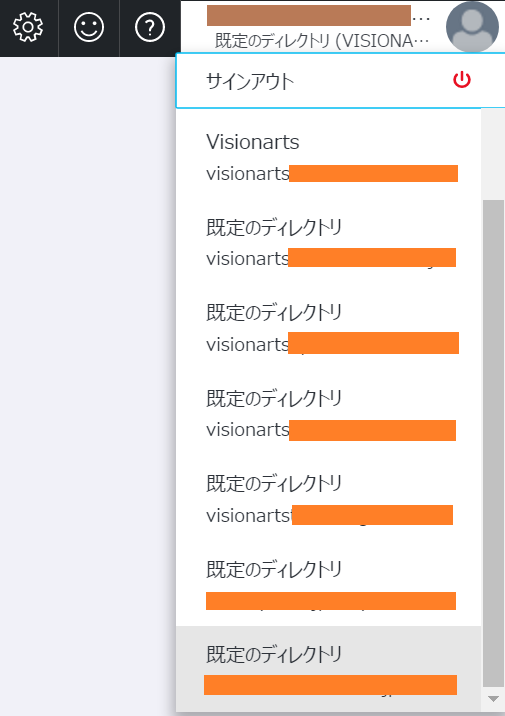Select the Visionarts directory entry
The width and height of the screenshot is (505, 716).
pyautogui.click(x=328, y=157)
